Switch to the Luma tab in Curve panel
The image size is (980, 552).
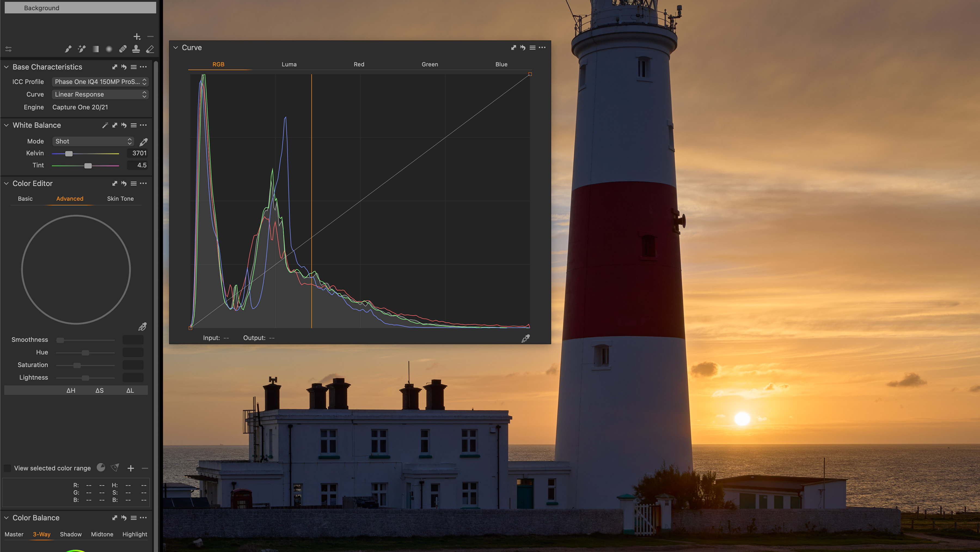pos(289,64)
